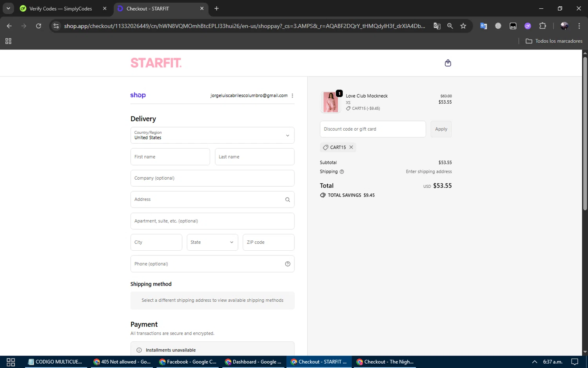Viewport: 588px width, 368px height.
Task: Open the Dashboard - Google taskbar window
Action: point(254,362)
